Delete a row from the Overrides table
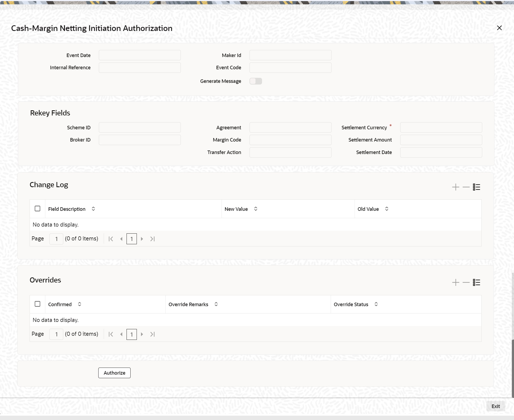This screenshot has height=420, width=514. [x=466, y=283]
